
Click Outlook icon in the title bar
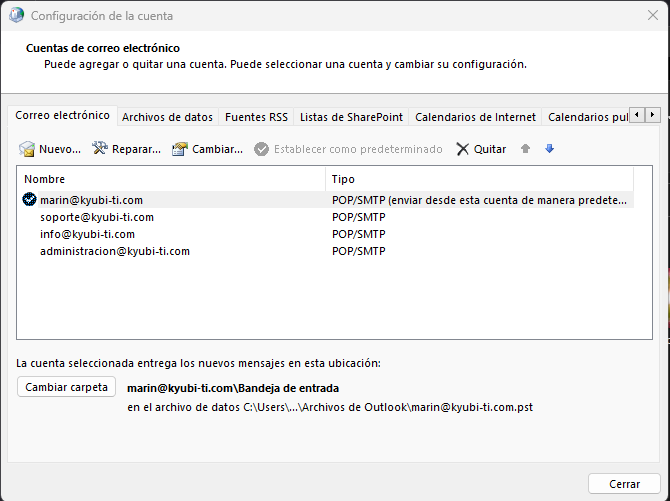click(16, 15)
